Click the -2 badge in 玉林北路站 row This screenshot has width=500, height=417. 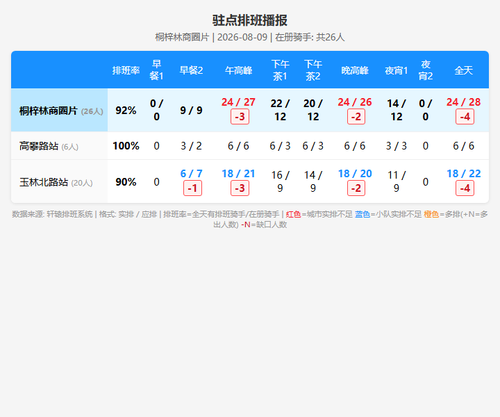[356, 188]
